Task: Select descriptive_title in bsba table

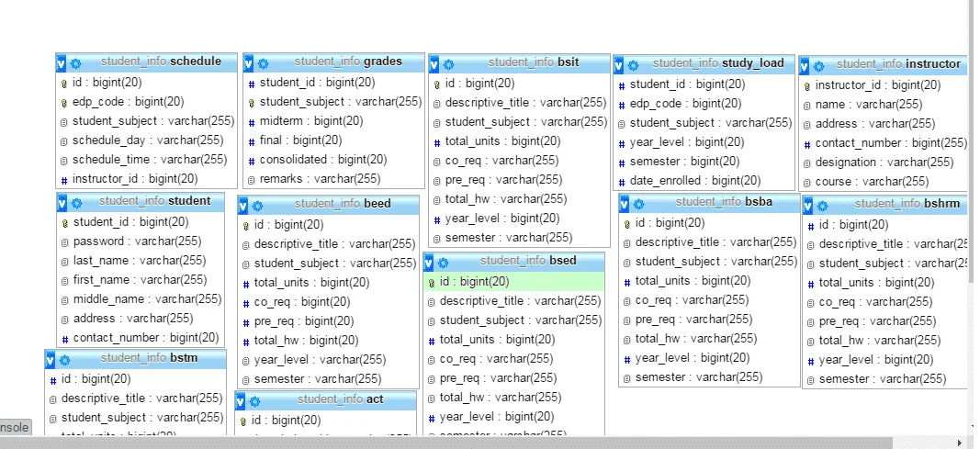Action: tap(709, 241)
